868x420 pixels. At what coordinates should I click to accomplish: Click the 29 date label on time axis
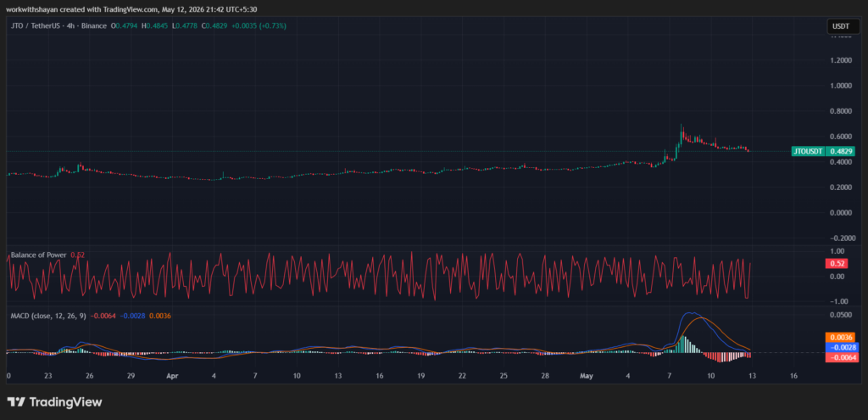(131, 376)
